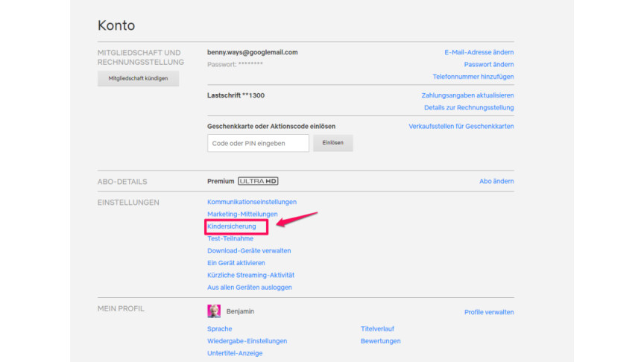Click the Ultra HD badge
The height and width of the screenshot is (362, 644).
(258, 181)
